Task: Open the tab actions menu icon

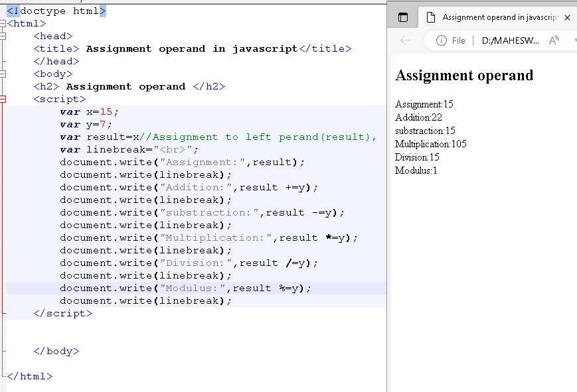Action: (x=403, y=18)
